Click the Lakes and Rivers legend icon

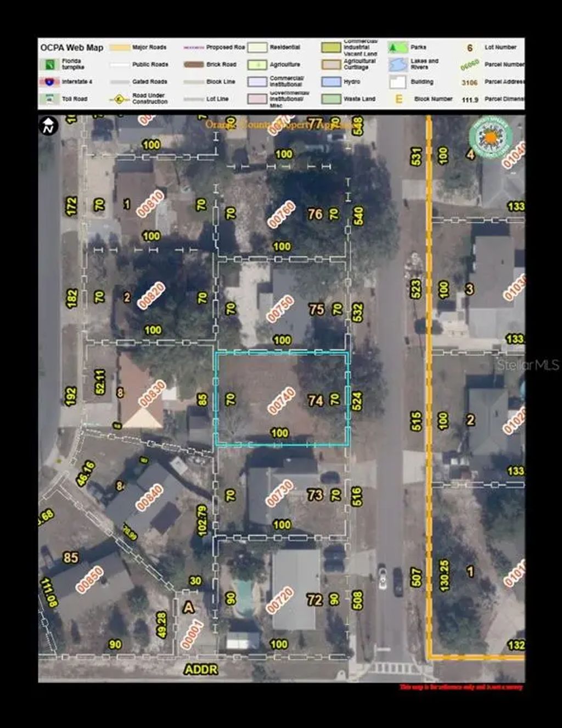(x=398, y=65)
